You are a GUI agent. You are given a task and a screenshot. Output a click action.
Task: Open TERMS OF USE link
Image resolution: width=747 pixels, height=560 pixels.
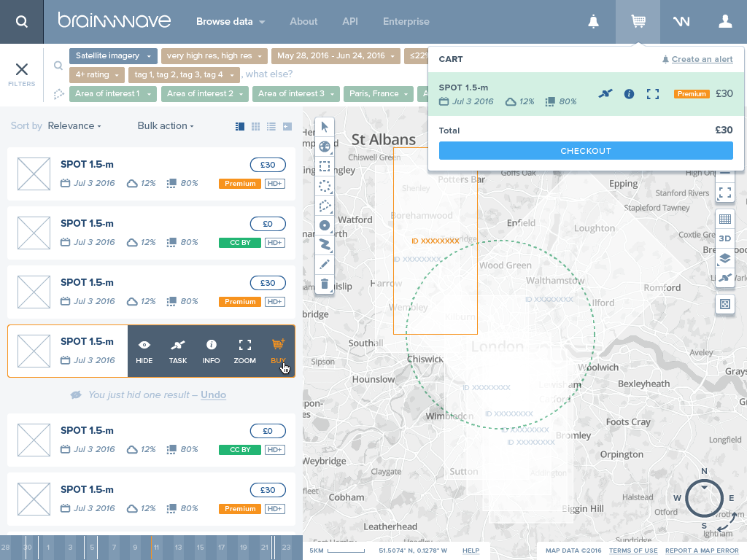[633, 551]
